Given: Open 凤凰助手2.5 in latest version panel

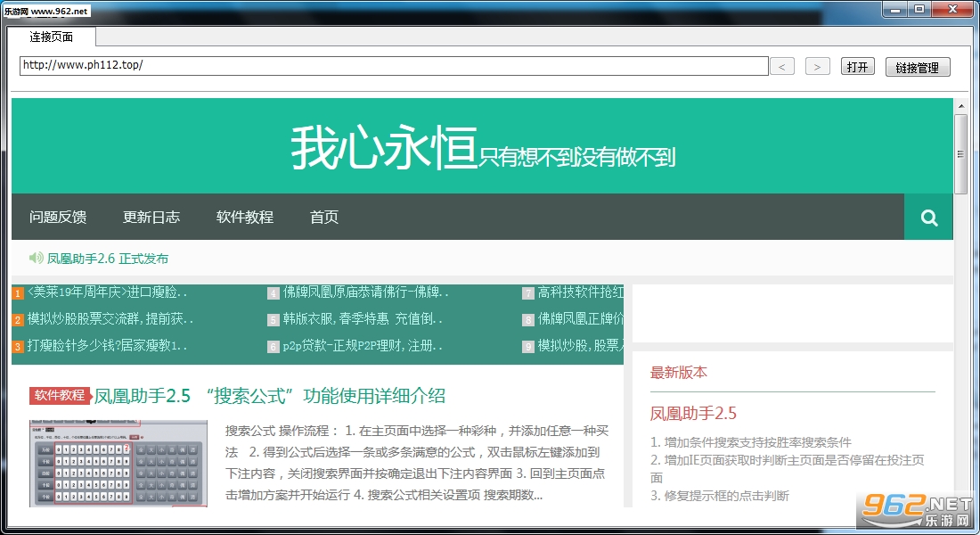Looking at the screenshot, I should point(693,414).
